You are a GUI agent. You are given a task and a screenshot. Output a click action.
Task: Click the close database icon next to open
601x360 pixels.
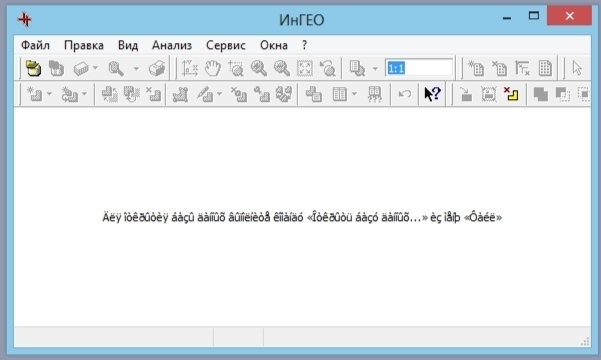(x=56, y=68)
